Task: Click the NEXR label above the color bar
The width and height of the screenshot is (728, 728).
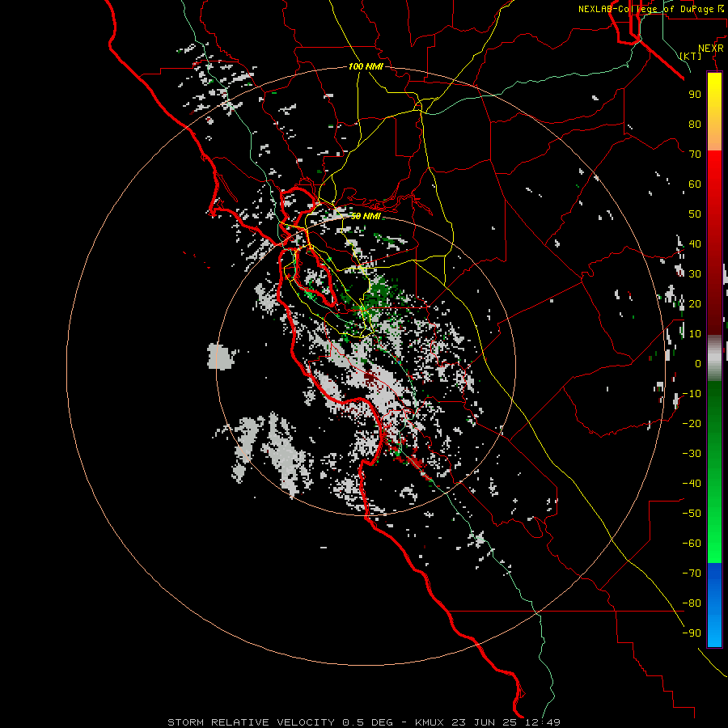Action: 711,49
